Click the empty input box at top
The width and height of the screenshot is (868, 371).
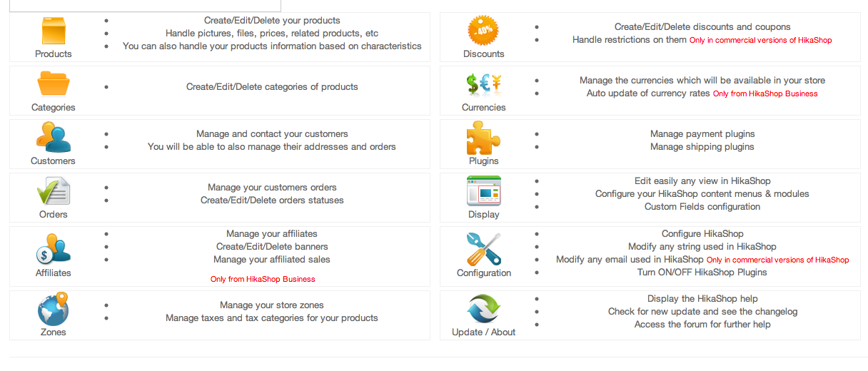(145, 6)
